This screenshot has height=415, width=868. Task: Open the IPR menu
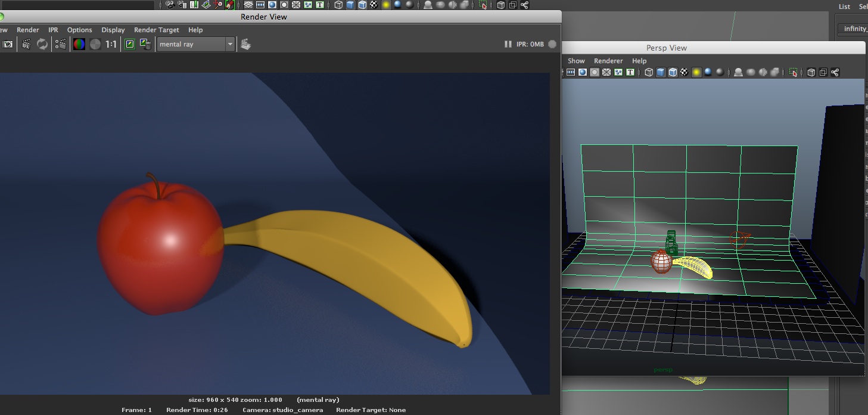tap(53, 30)
